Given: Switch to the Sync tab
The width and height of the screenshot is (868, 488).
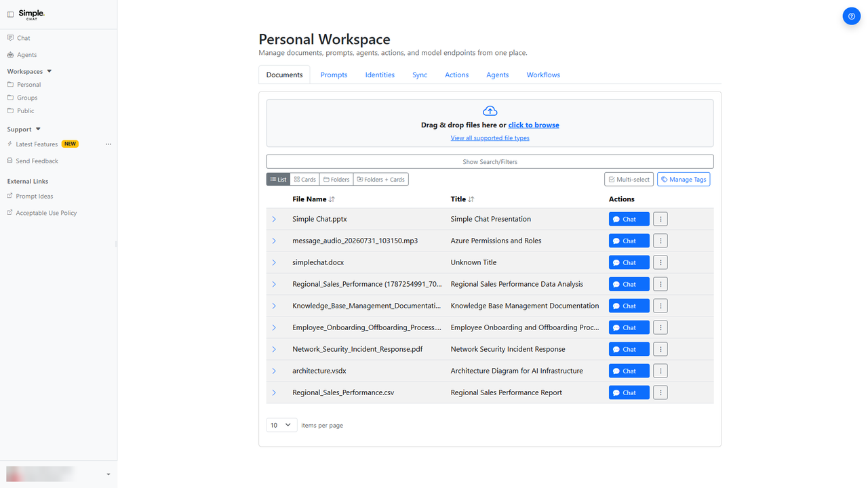Looking at the screenshot, I should (x=420, y=75).
